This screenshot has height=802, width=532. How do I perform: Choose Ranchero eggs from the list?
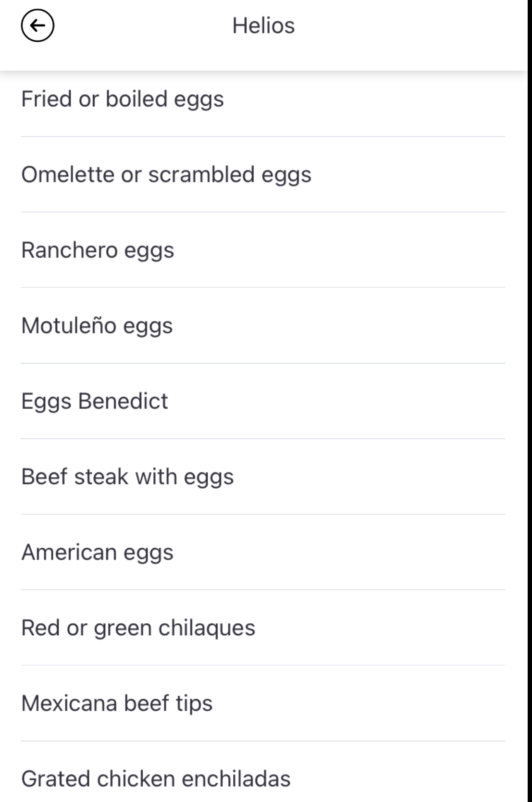pyautogui.click(x=98, y=250)
